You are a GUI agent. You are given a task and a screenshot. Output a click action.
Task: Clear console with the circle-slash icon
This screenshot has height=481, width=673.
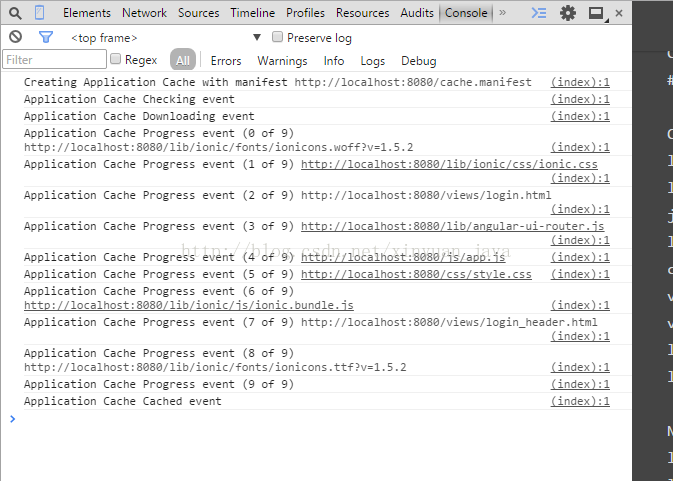click(15, 37)
